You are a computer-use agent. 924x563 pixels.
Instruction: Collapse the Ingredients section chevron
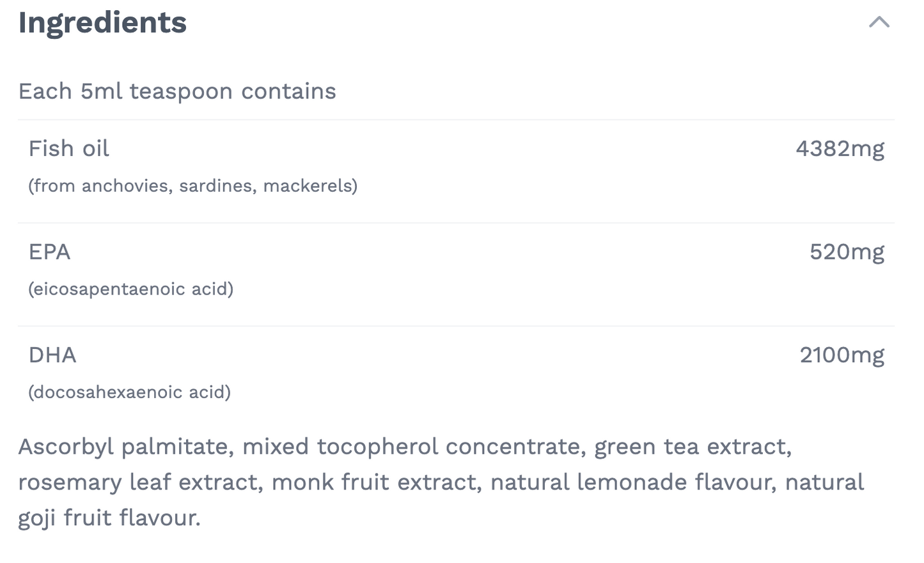click(879, 22)
